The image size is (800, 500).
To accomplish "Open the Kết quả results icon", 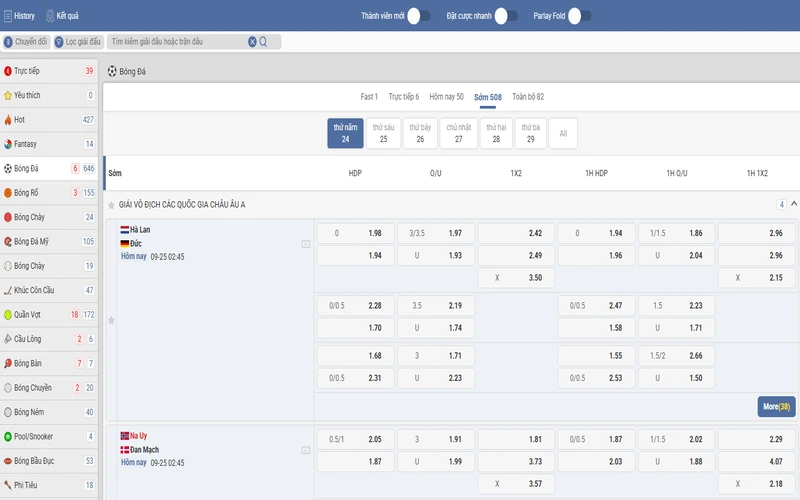I will point(50,16).
